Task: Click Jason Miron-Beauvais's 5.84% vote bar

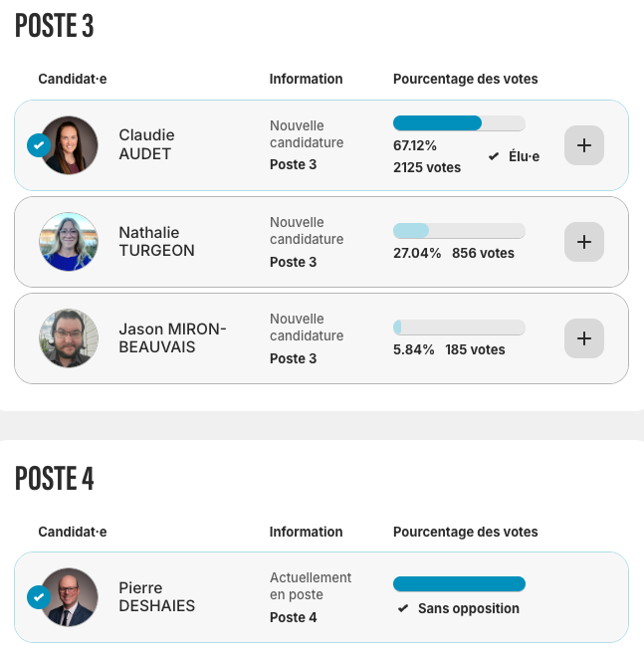Action: pyautogui.click(x=459, y=328)
